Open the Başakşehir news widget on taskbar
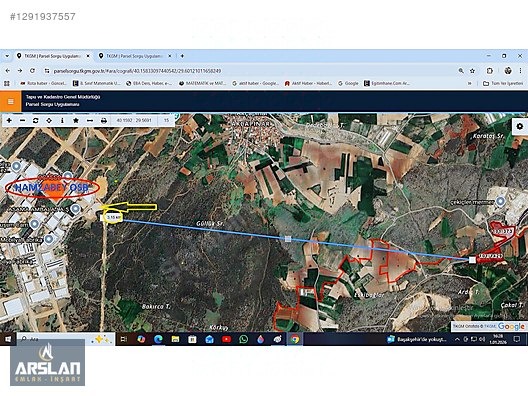 pos(417,339)
